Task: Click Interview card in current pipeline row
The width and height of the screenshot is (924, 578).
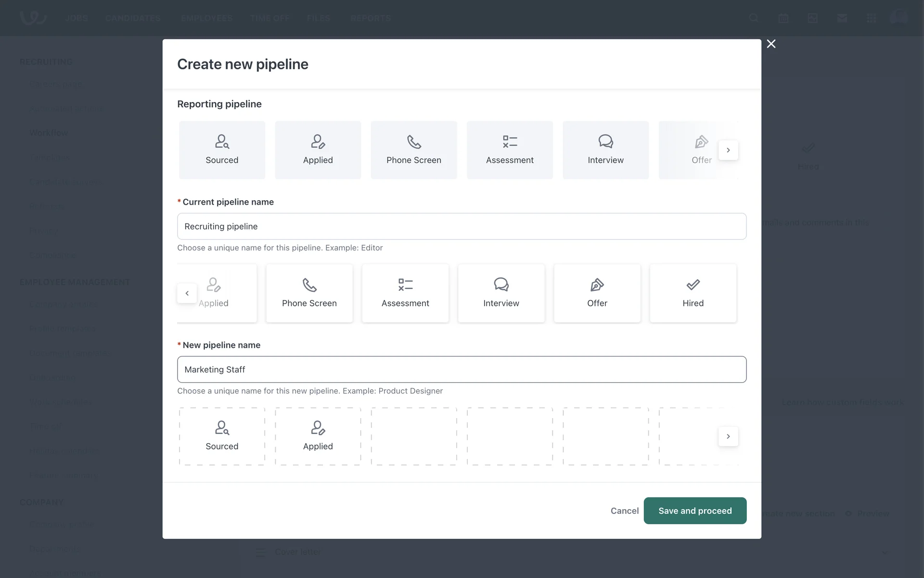Action: click(x=501, y=293)
